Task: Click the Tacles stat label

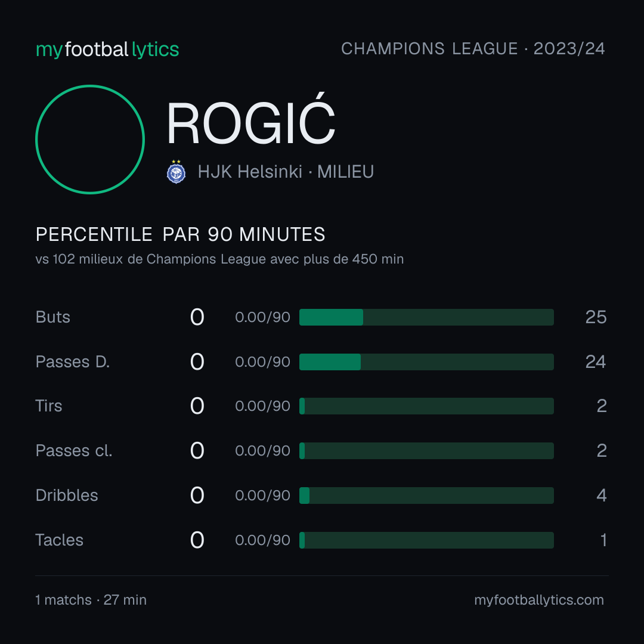Action: click(x=59, y=540)
